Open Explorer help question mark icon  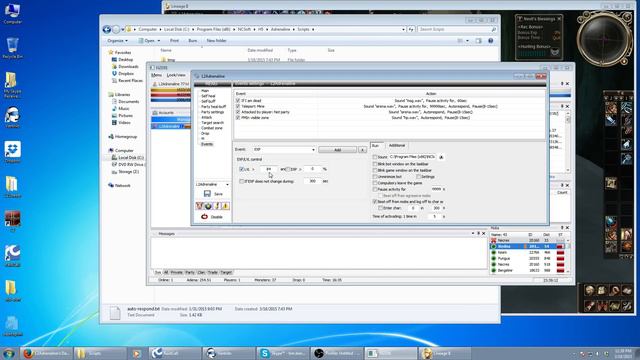[491, 41]
